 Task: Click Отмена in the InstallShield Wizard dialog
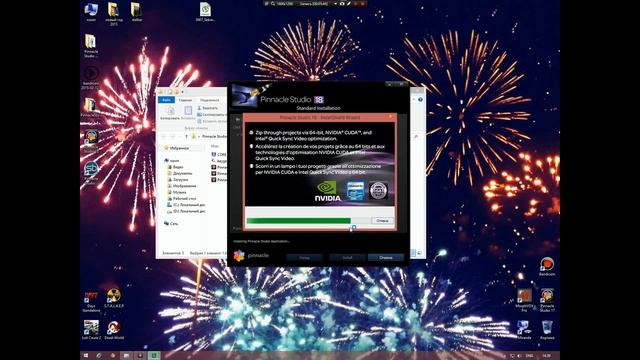(382, 221)
